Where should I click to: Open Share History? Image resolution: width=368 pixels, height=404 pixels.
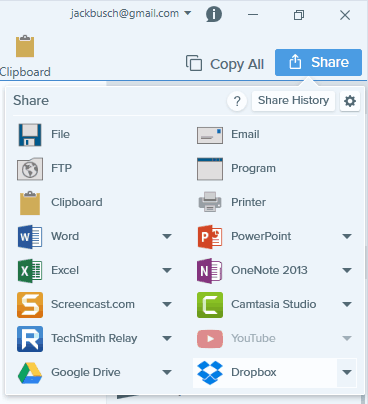point(293,101)
